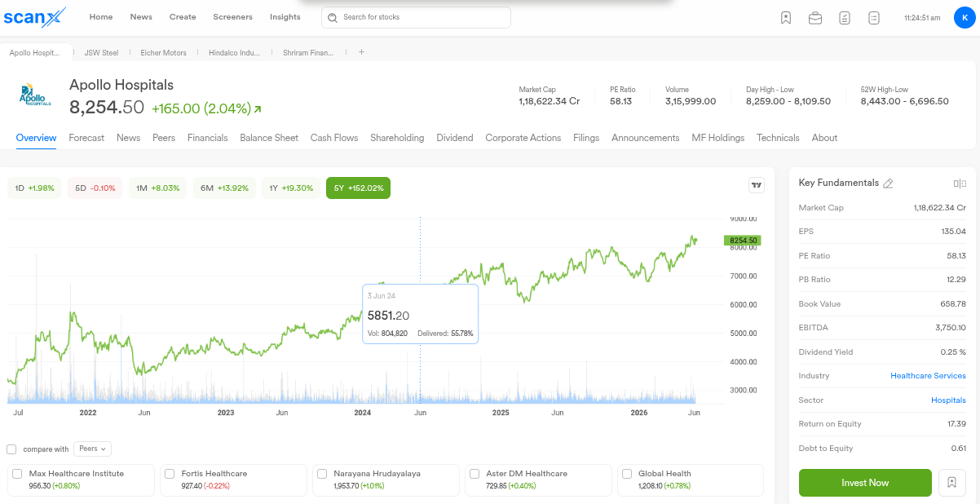Add a new stock tab with plus
The image size is (980, 504).
362,52
